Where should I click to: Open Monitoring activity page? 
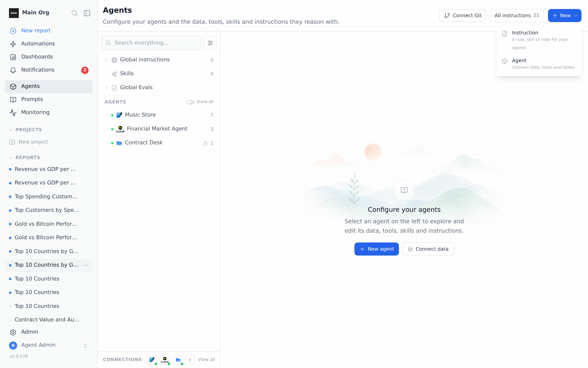pyautogui.click(x=49, y=112)
